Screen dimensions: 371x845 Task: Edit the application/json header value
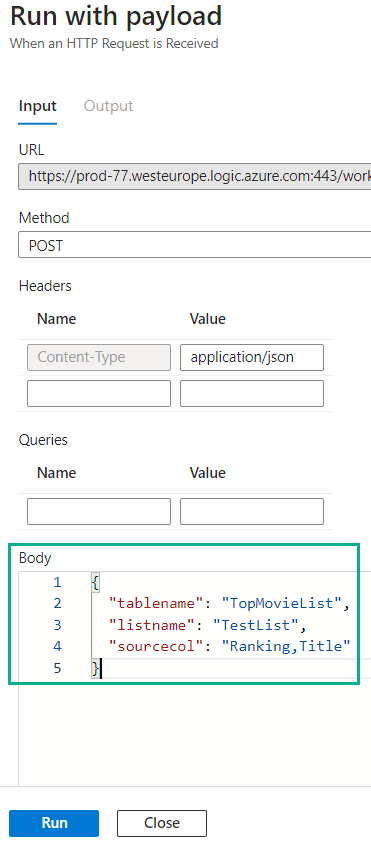pos(252,357)
